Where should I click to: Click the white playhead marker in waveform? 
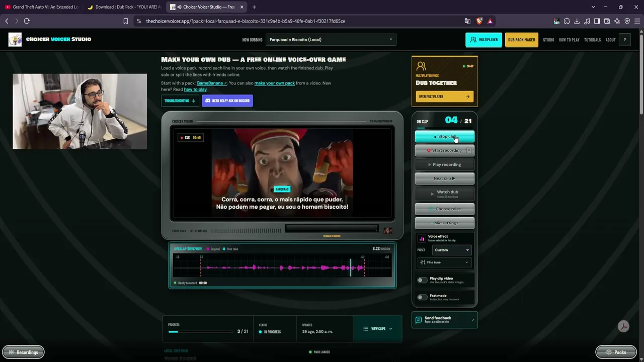pos(351,267)
